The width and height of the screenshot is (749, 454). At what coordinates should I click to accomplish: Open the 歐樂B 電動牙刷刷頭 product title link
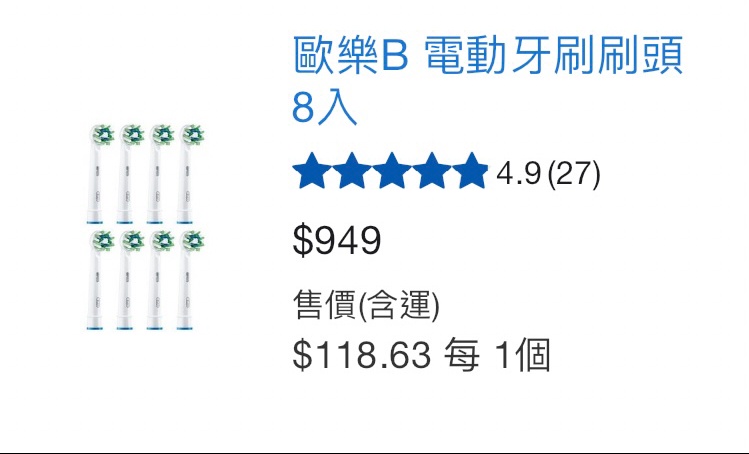tap(488, 80)
